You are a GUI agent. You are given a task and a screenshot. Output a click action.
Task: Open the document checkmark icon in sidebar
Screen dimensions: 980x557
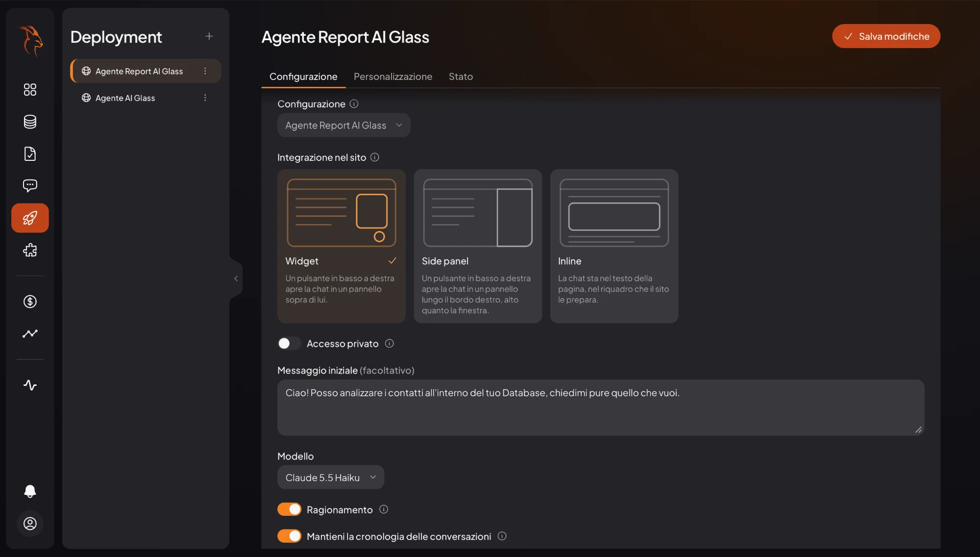pyautogui.click(x=30, y=153)
